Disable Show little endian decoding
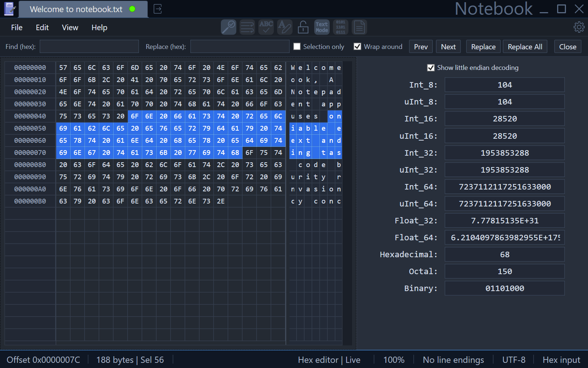 click(431, 68)
